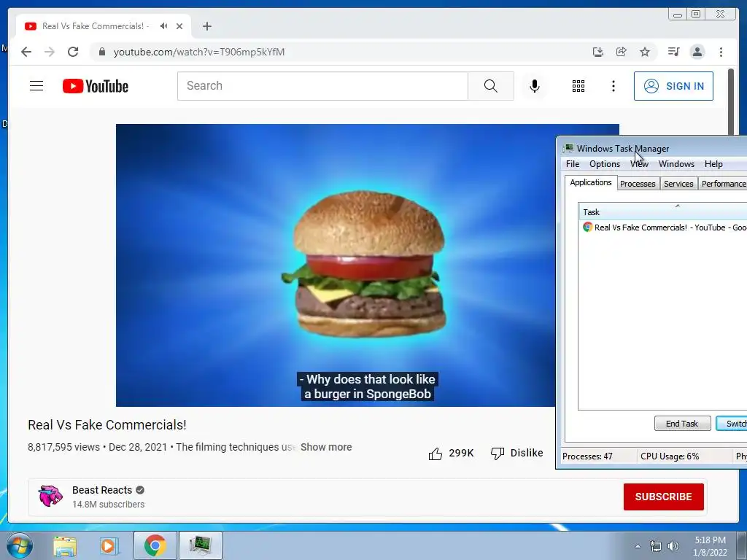Click the YouTube logo

tap(96, 86)
